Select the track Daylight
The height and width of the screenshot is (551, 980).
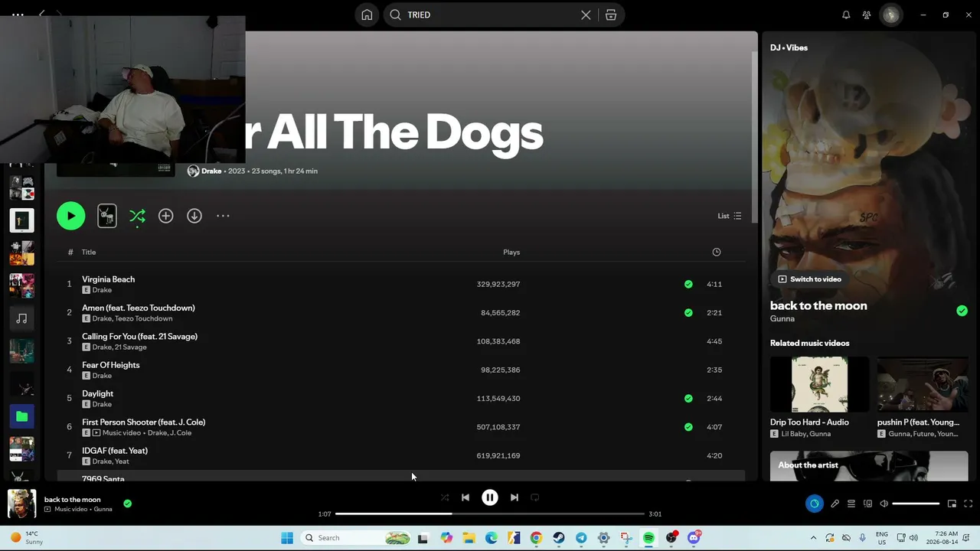(x=97, y=393)
